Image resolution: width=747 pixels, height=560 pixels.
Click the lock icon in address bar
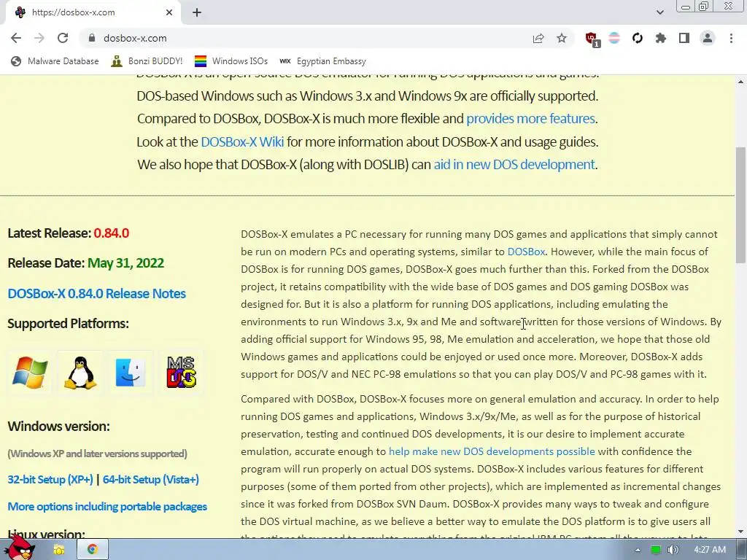(92, 38)
